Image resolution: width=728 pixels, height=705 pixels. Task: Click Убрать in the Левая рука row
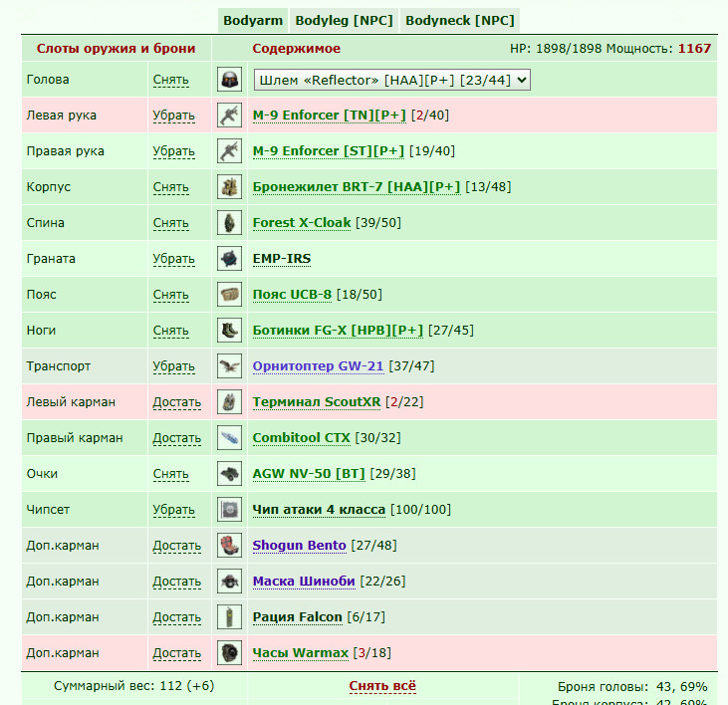click(x=173, y=116)
